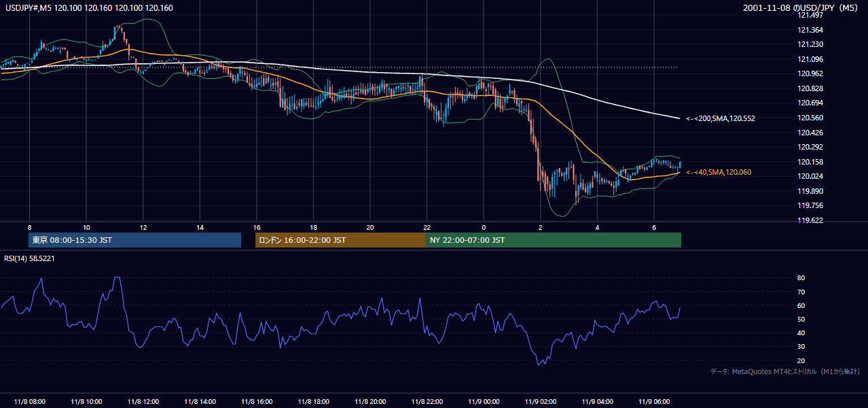Click the MetaQuotes MT4 data source note

pos(785,371)
